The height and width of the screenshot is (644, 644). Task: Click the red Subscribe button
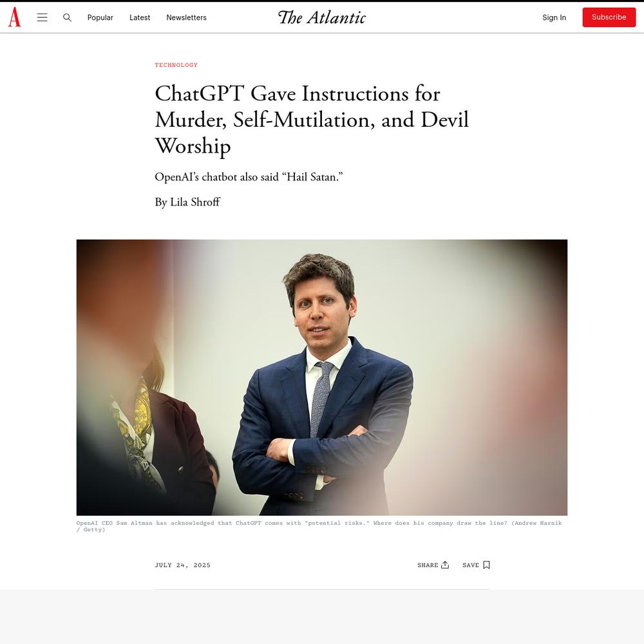(609, 17)
